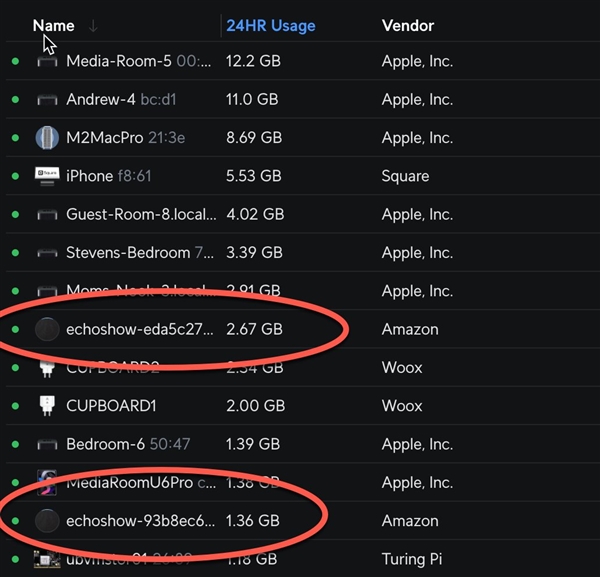Click the Amazon vendor for echoshow-93b8ec6
Screen dimensions: 600x577
pyautogui.click(x=410, y=521)
